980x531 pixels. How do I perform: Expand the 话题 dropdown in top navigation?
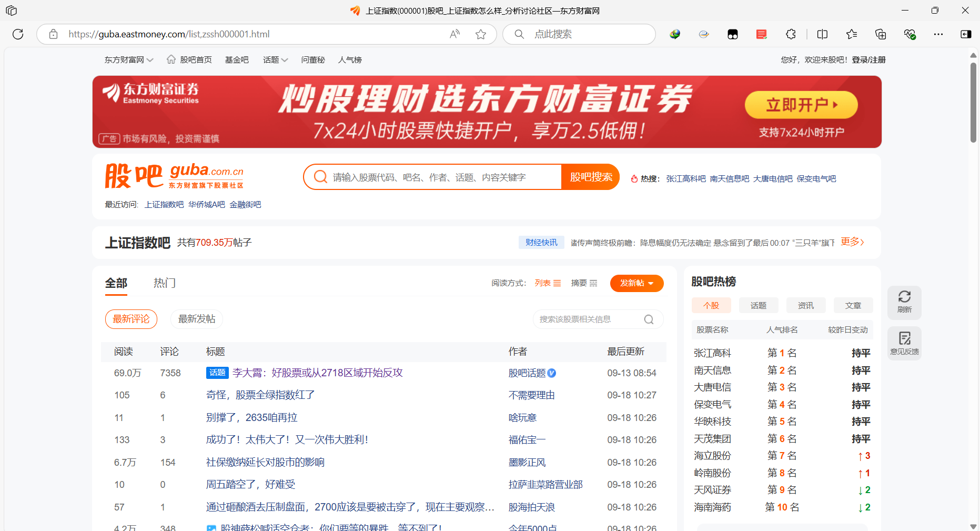click(275, 60)
